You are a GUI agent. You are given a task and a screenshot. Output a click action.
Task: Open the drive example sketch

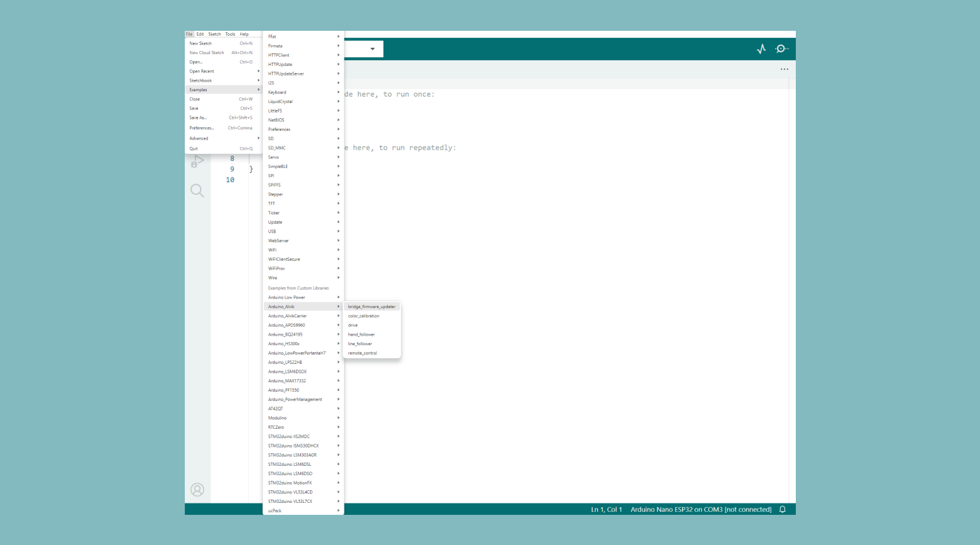click(372, 326)
